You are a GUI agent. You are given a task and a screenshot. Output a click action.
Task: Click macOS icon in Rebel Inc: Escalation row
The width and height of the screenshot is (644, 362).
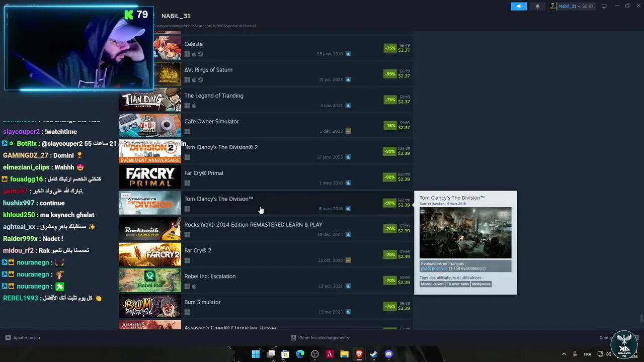pyautogui.click(x=194, y=287)
